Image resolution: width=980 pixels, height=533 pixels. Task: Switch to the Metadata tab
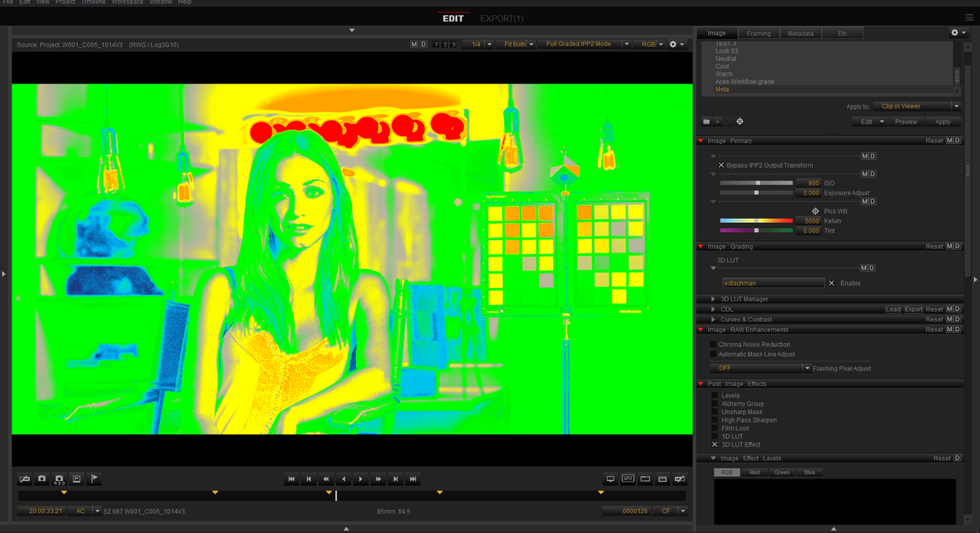tap(800, 33)
